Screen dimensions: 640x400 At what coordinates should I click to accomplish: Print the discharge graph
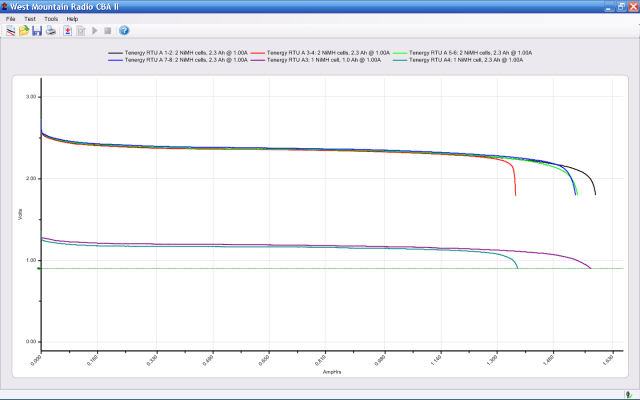(x=51, y=31)
